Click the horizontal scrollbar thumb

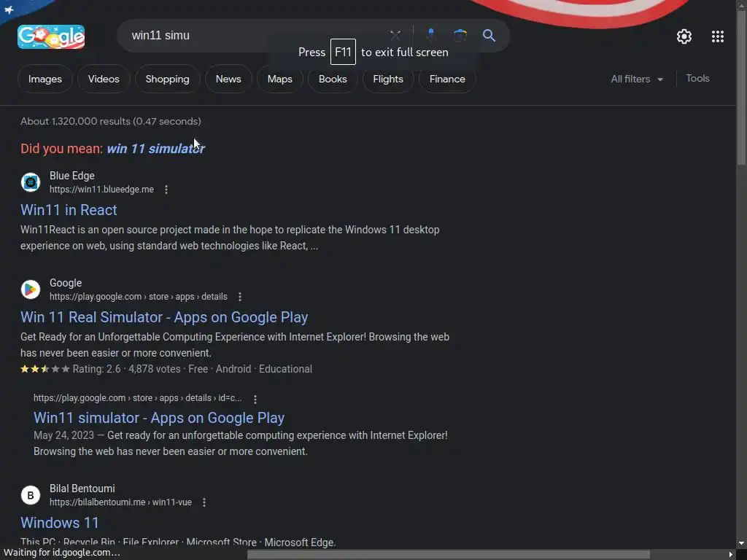coord(449,554)
